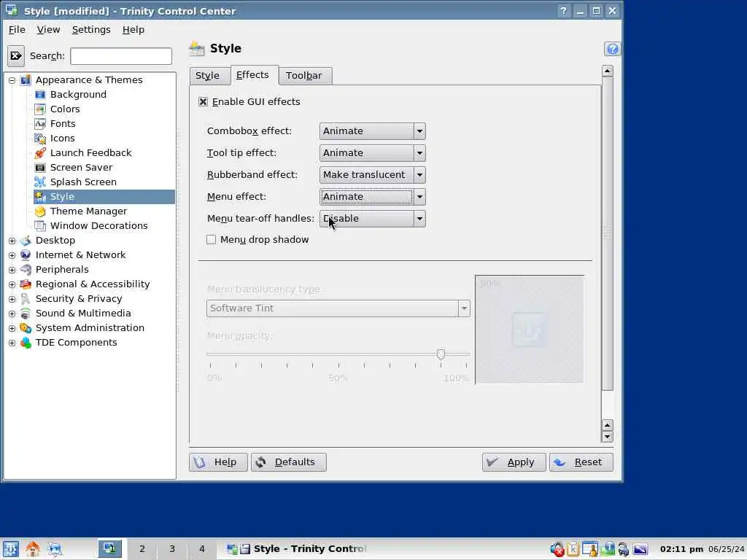747x560 pixels.
Task: Enable Menu drop shadow checkbox
Action: [x=211, y=239]
